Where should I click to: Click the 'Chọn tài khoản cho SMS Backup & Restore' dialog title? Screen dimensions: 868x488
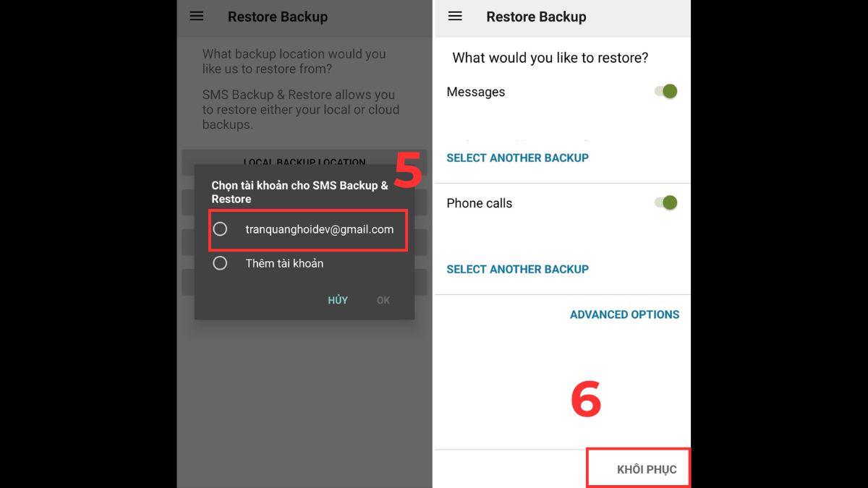[300, 192]
